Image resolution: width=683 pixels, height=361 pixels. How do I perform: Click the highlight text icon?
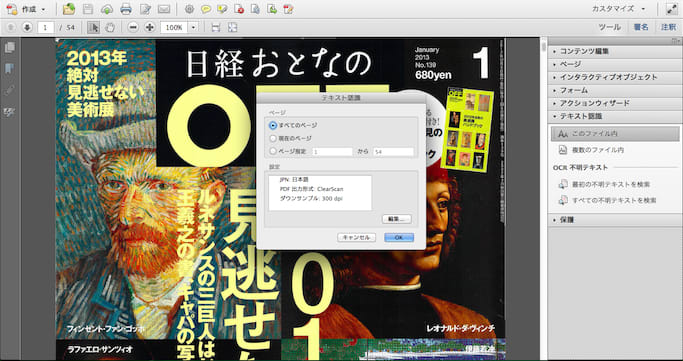point(222,9)
